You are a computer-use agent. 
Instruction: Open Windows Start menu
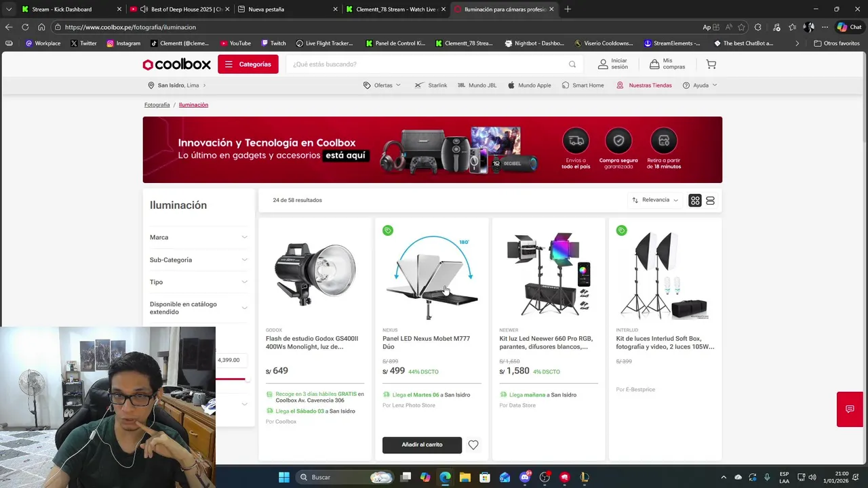(284, 477)
